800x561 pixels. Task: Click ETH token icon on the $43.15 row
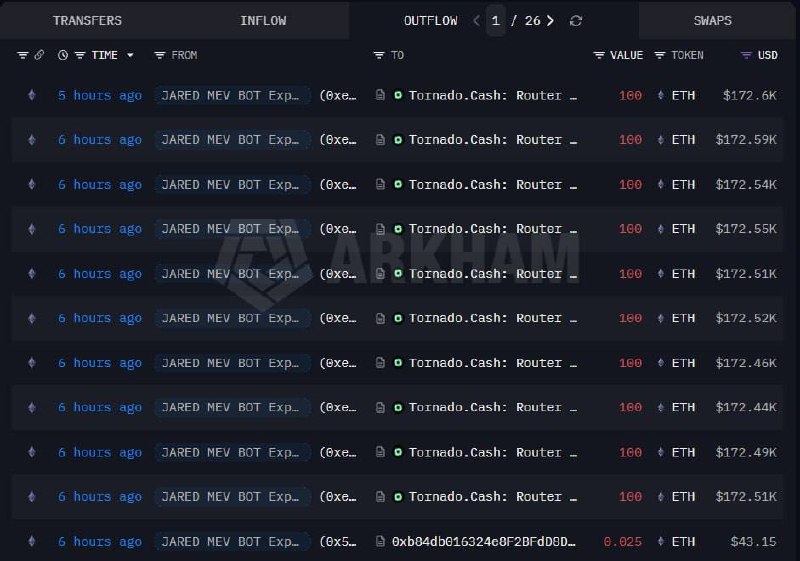pos(661,541)
